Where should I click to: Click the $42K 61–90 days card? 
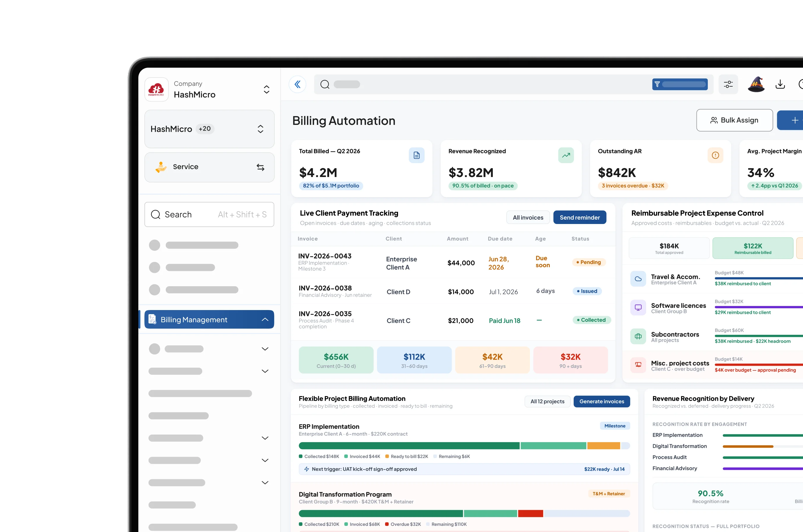point(492,360)
